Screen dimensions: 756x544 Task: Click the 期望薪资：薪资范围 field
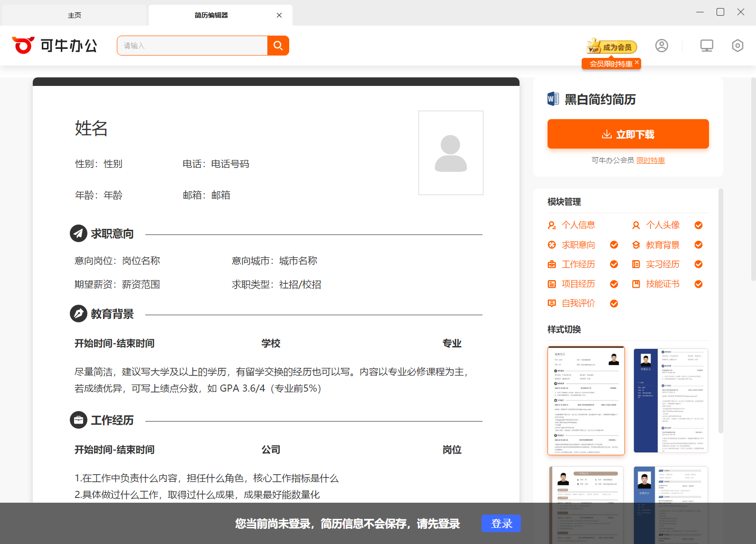[x=117, y=284]
